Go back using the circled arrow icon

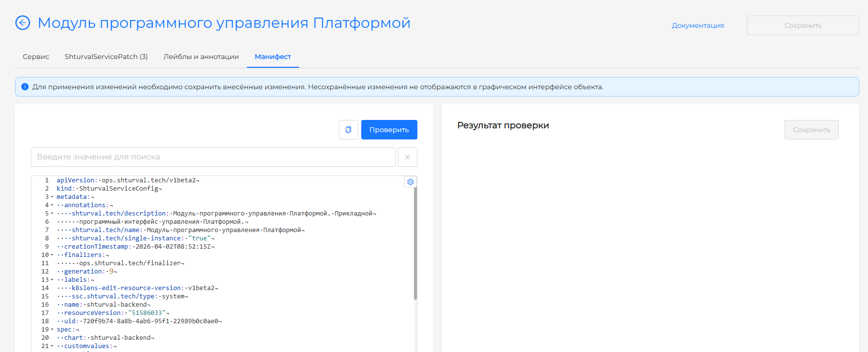pyautogui.click(x=23, y=23)
